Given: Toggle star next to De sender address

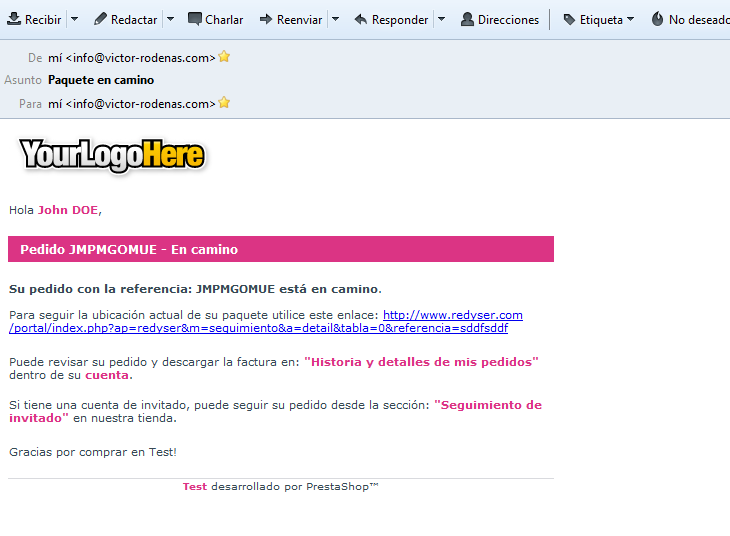Looking at the screenshot, I should tap(224, 57).
